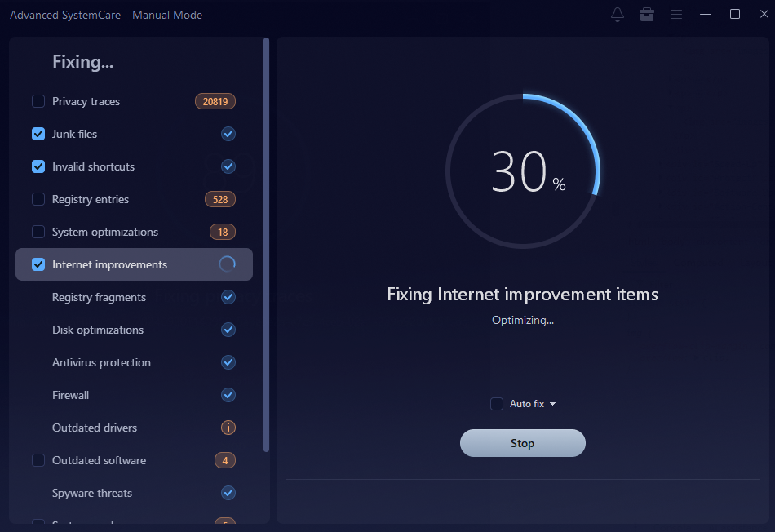775x532 pixels.
Task: Uncheck the Junk files checkbox
Action: click(38, 134)
